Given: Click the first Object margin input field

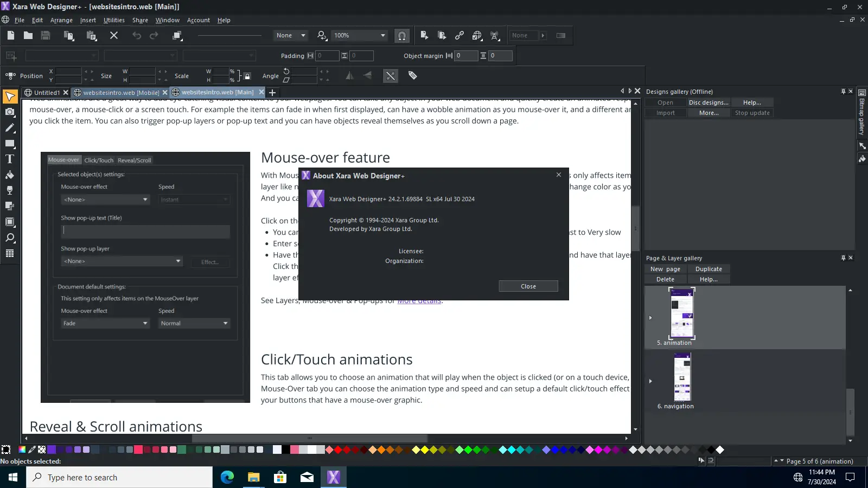Looking at the screenshot, I should 466,56.
